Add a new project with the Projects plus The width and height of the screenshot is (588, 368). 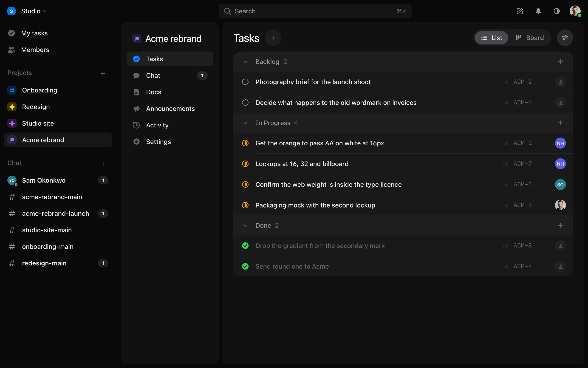103,74
